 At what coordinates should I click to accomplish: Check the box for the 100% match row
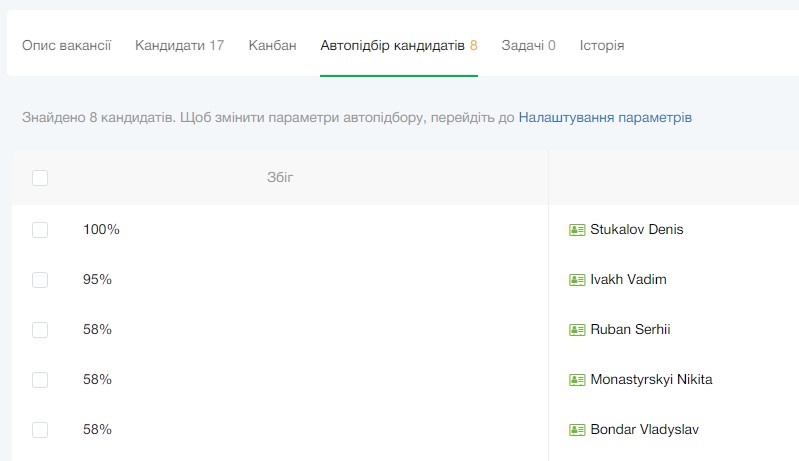[x=40, y=230]
